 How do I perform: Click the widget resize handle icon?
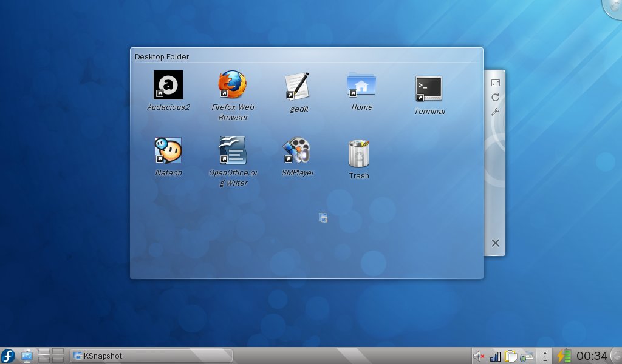click(496, 83)
